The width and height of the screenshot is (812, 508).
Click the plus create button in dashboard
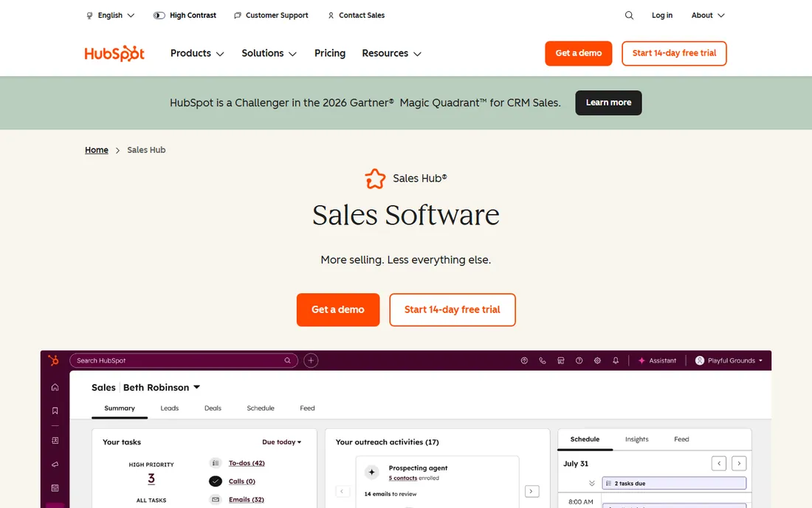pyautogui.click(x=311, y=360)
